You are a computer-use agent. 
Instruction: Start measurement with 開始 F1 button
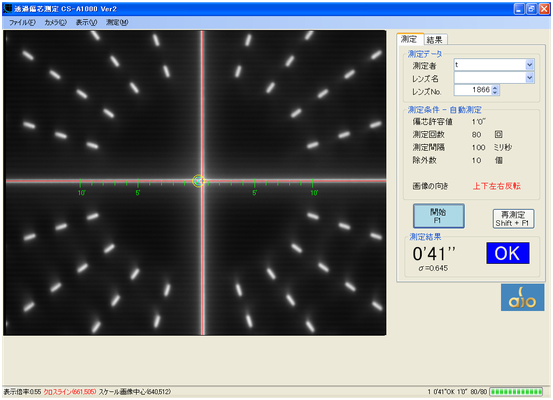tap(438, 216)
